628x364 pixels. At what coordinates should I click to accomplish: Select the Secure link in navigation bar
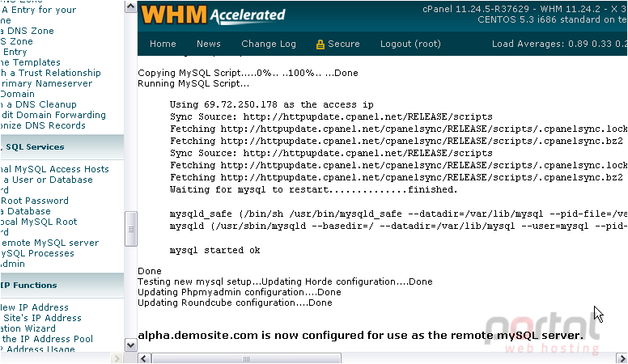pyautogui.click(x=344, y=44)
